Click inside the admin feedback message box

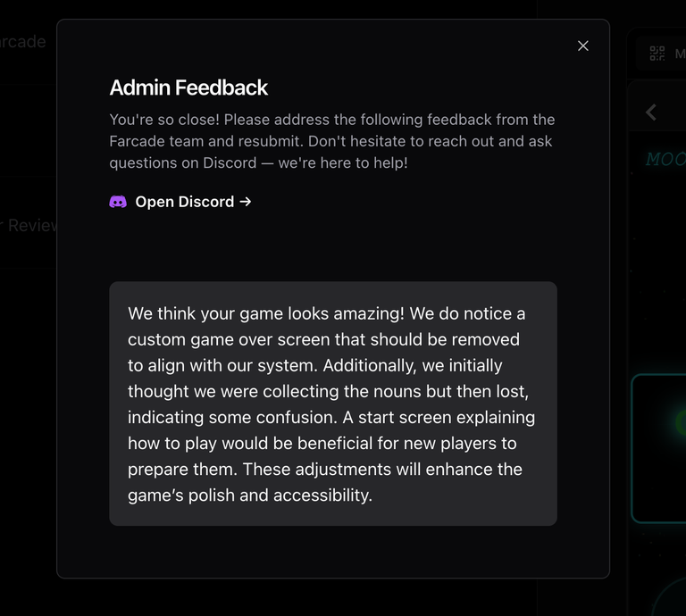coord(333,404)
